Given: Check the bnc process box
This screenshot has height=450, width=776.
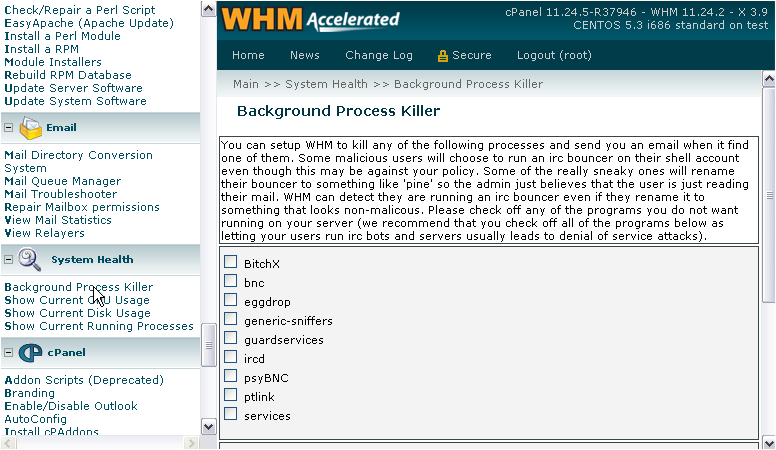Looking at the screenshot, I should pyautogui.click(x=231, y=281).
